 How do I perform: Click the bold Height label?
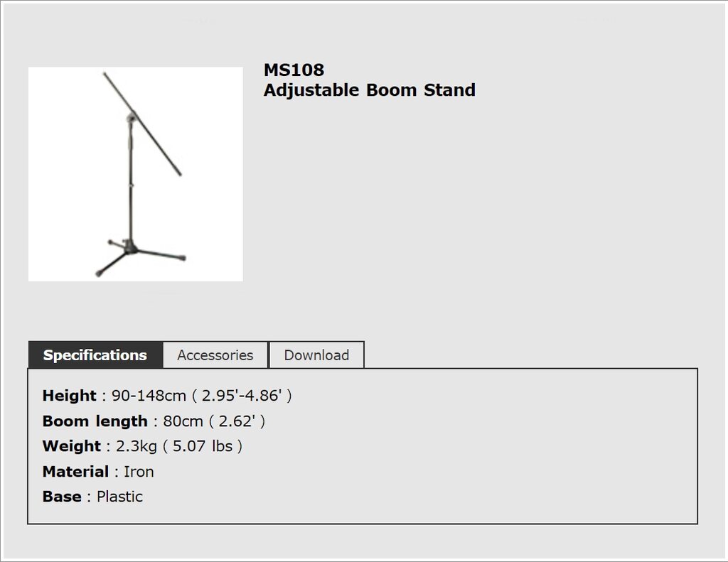click(69, 396)
